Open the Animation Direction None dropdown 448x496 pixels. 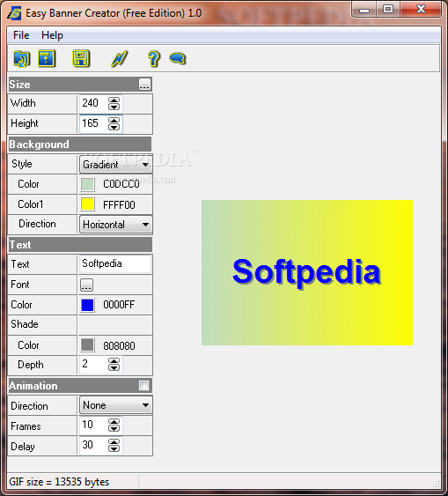[x=115, y=405]
